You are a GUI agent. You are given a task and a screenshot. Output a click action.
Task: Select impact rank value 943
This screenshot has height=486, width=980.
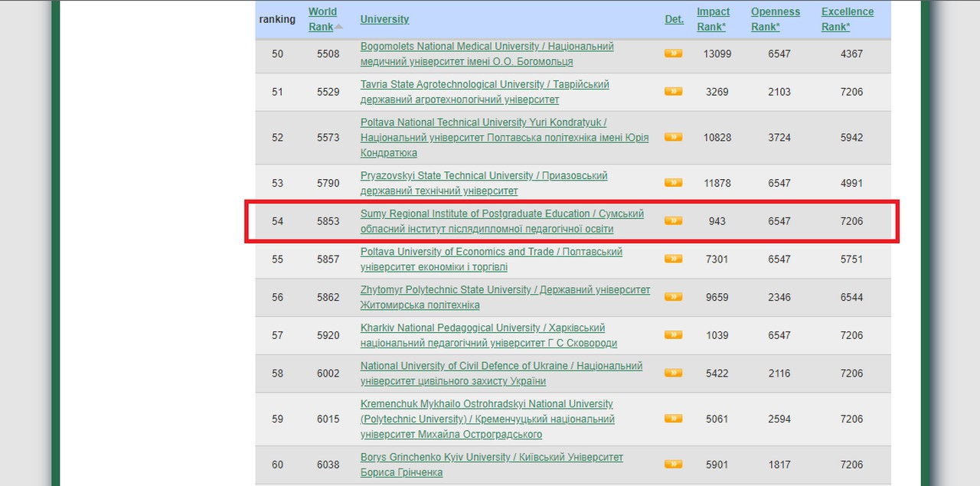[717, 221]
